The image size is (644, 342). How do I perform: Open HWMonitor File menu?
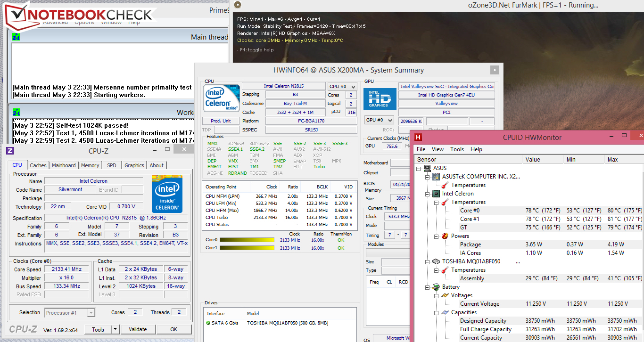click(x=421, y=149)
